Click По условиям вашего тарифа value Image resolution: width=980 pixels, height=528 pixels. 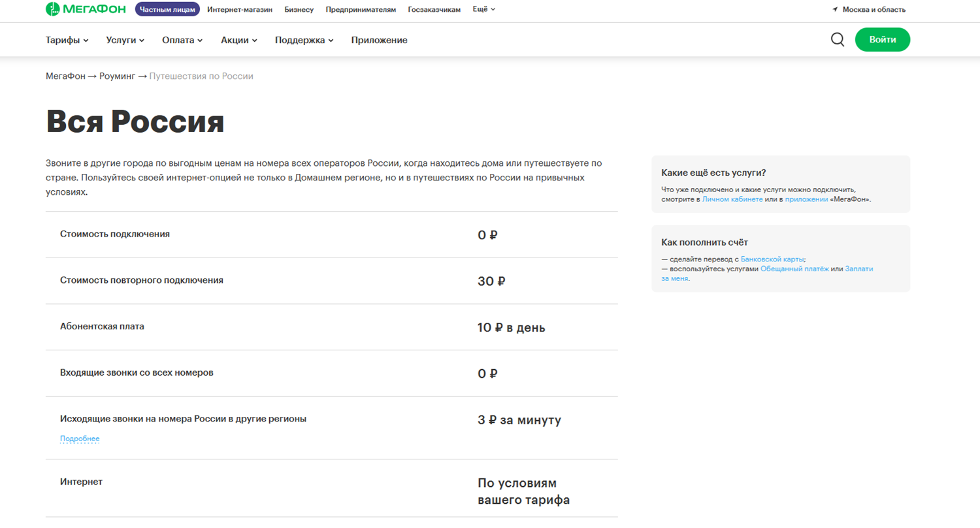(x=523, y=491)
